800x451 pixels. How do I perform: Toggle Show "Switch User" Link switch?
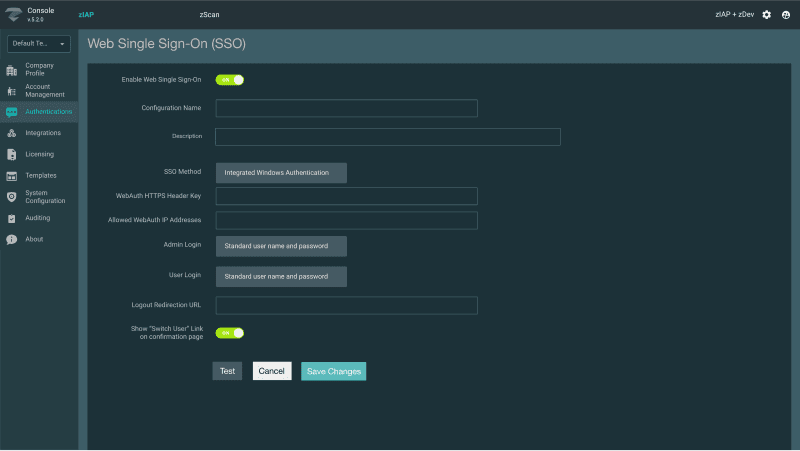tap(230, 333)
